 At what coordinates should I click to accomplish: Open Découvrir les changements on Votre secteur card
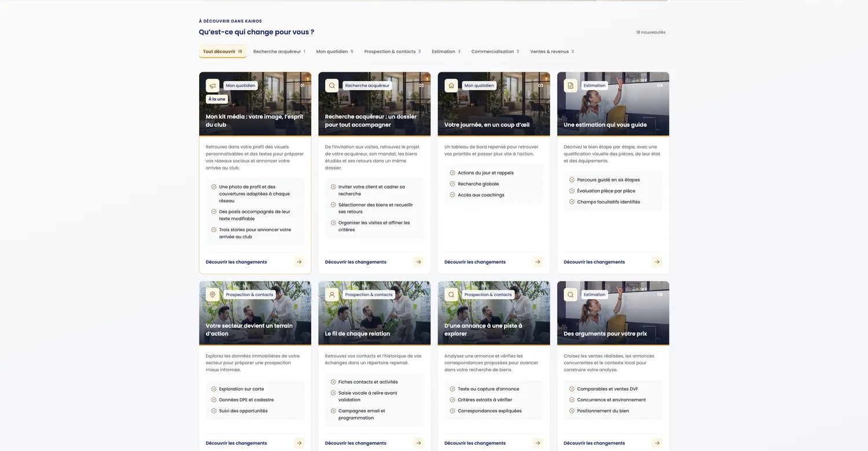pos(236,443)
